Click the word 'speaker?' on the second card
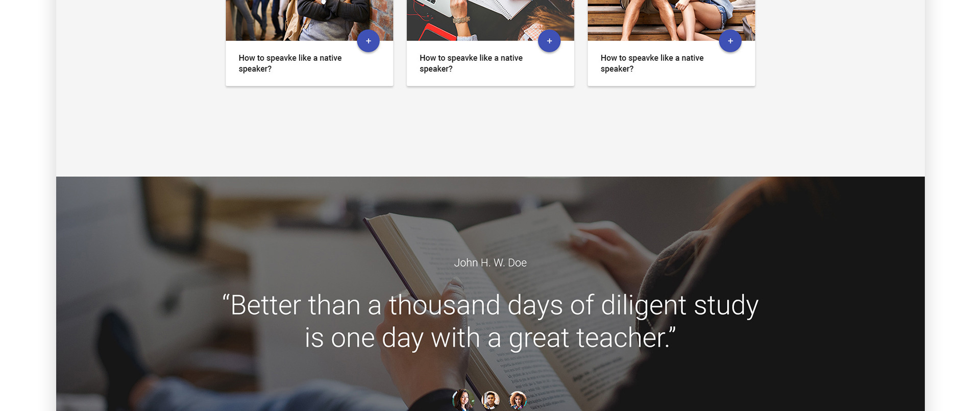The image size is (980, 411). click(x=436, y=69)
